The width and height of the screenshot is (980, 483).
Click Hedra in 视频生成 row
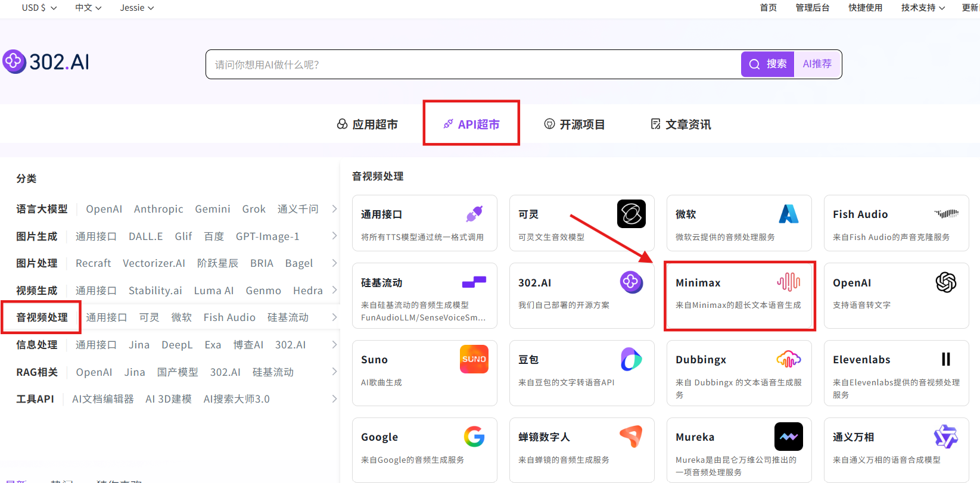pyautogui.click(x=308, y=291)
